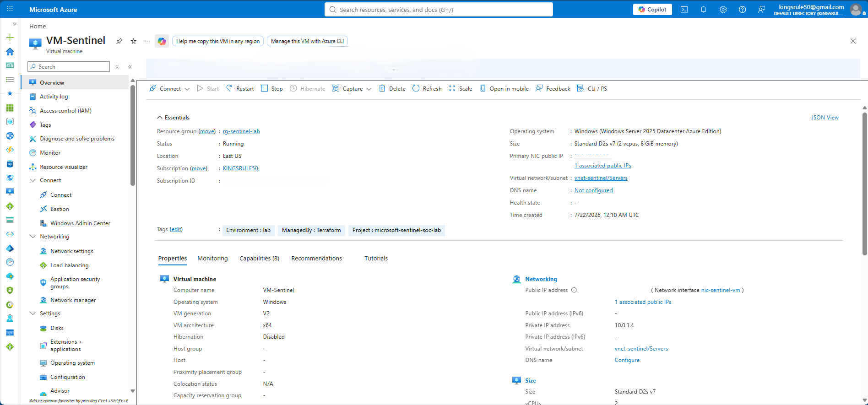Viewport: 868px width, 405px height.
Task: Switch to Capabilities (8) tab
Action: (x=260, y=259)
